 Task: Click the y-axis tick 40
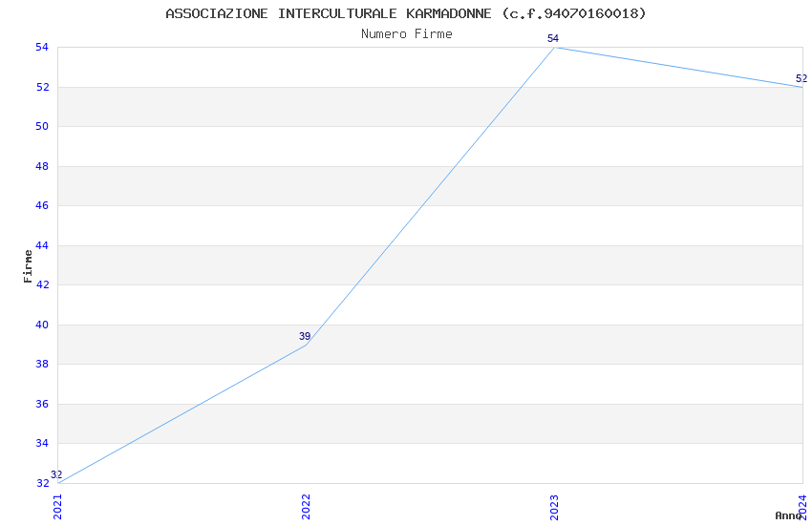click(x=42, y=325)
